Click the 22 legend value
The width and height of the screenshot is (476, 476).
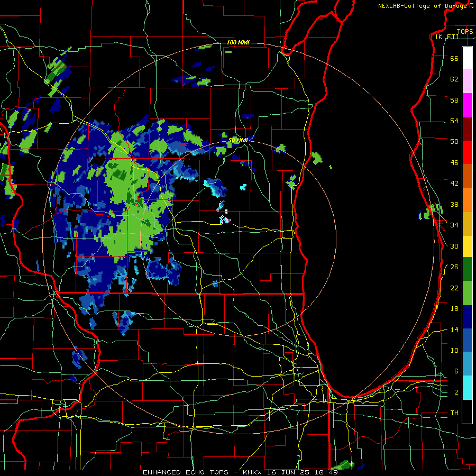(x=454, y=288)
